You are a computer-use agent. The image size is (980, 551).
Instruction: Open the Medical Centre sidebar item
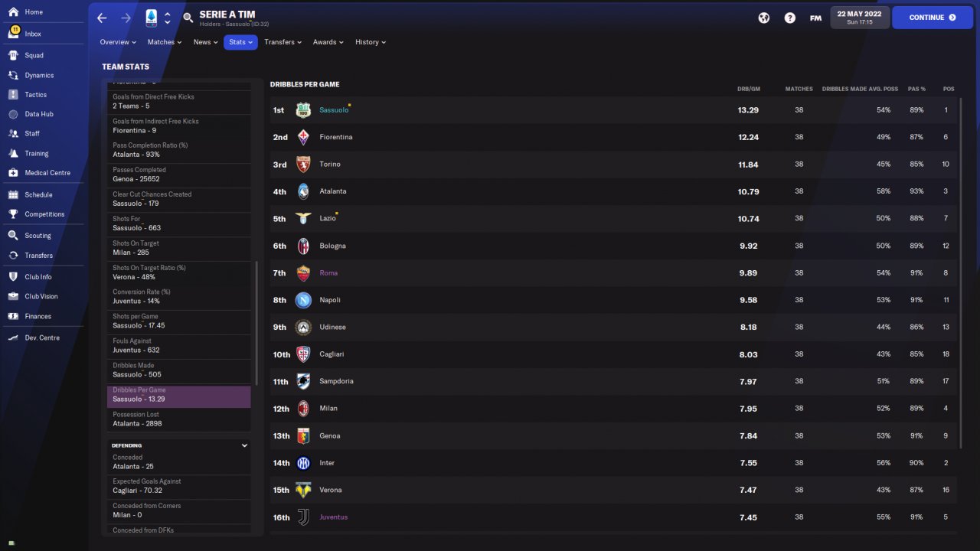[x=47, y=173]
